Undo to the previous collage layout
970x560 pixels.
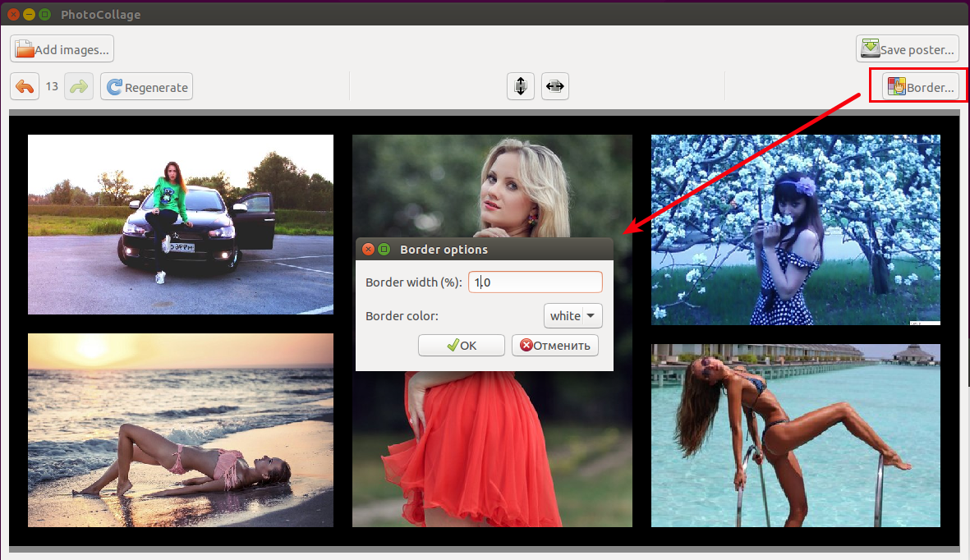click(25, 87)
